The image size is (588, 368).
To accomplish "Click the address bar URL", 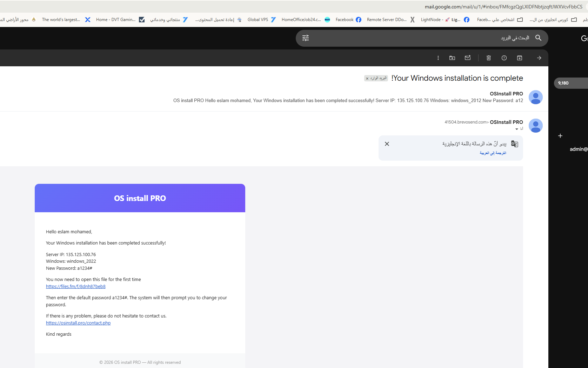I will (503, 7).
